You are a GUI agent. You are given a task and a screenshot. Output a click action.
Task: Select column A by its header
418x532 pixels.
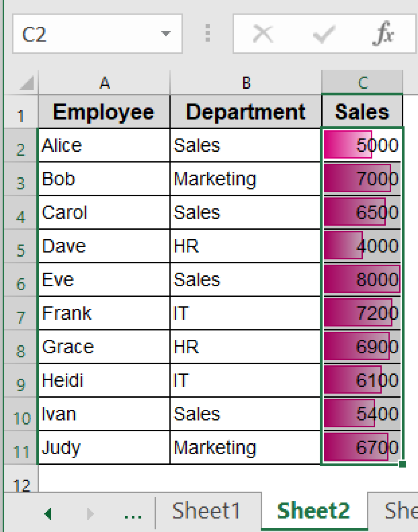[104, 82]
